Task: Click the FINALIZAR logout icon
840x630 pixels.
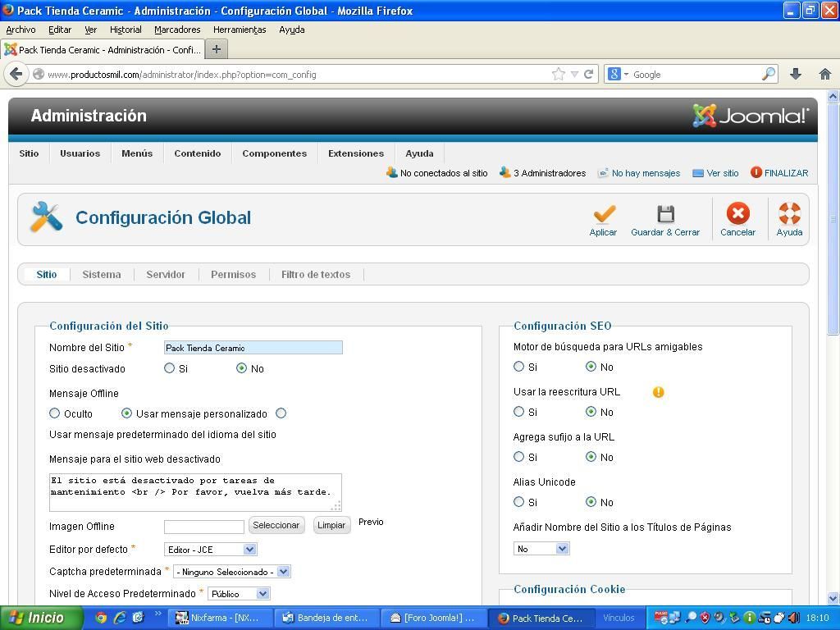Action: [x=756, y=172]
